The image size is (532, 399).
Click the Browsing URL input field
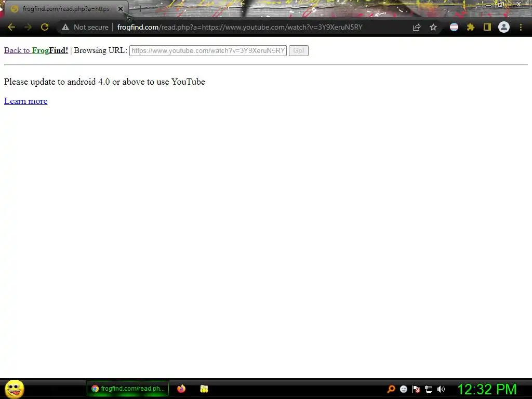pos(208,50)
